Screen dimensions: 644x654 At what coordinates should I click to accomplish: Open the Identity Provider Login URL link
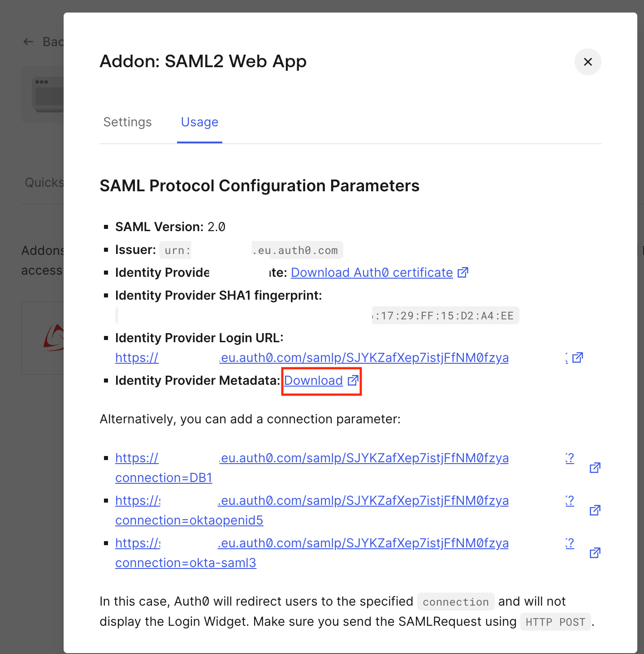(x=312, y=357)
